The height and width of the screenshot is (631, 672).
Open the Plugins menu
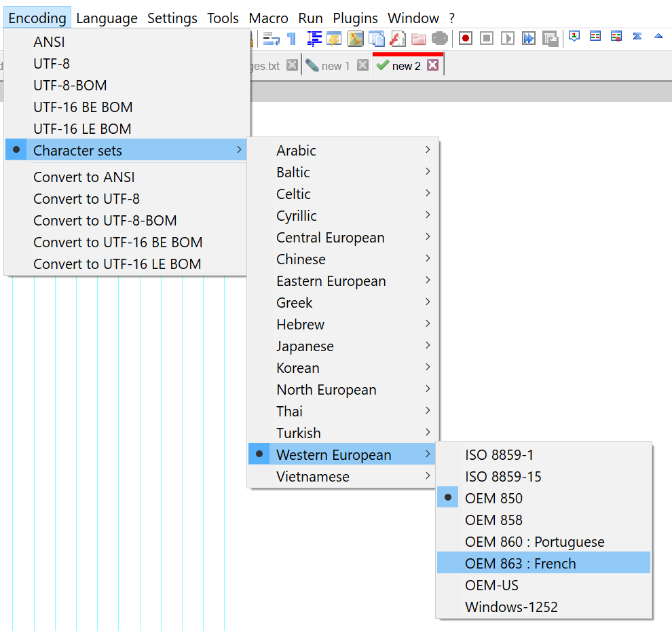point(355,18)
